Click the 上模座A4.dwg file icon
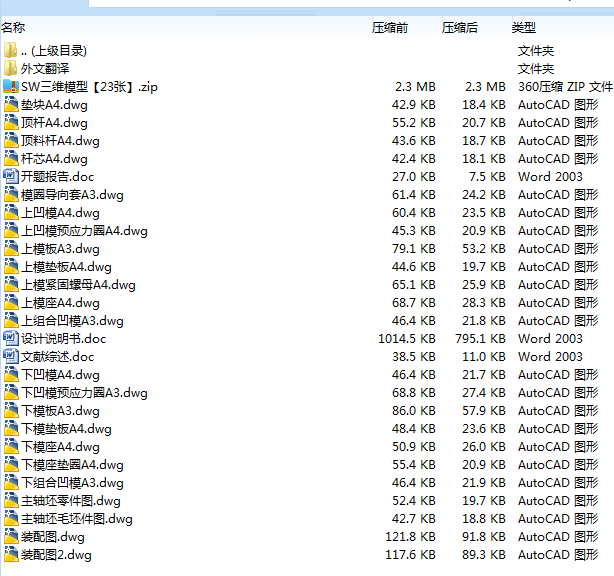The width and height of the screenshot is (614, 576). (x=11, y=302)
